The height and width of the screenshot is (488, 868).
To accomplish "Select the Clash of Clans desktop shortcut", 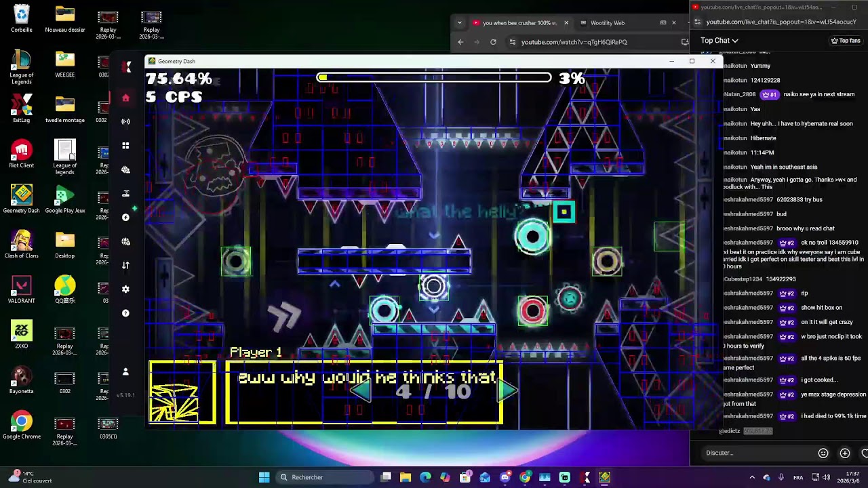I will 22,245.
